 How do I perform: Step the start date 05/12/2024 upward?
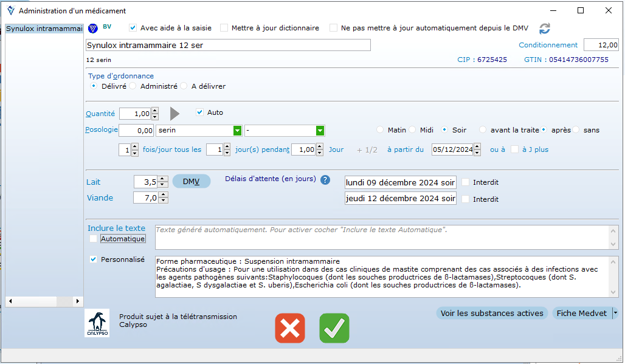coord(477,146)
